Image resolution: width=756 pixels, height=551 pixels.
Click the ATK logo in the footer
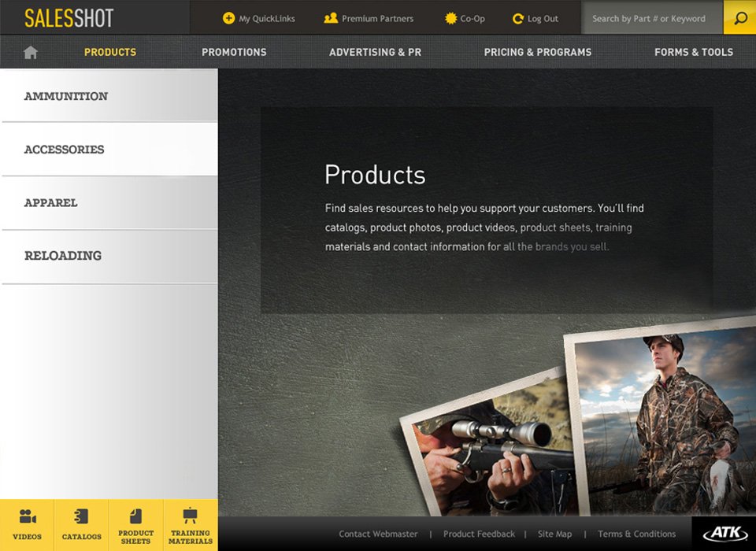pyautogui.click(x=724, y=534)
